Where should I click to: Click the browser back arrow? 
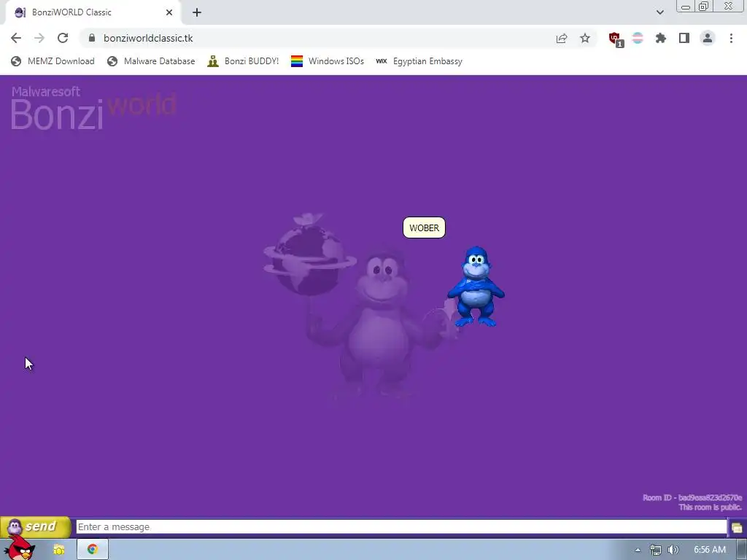coord(16,38)
